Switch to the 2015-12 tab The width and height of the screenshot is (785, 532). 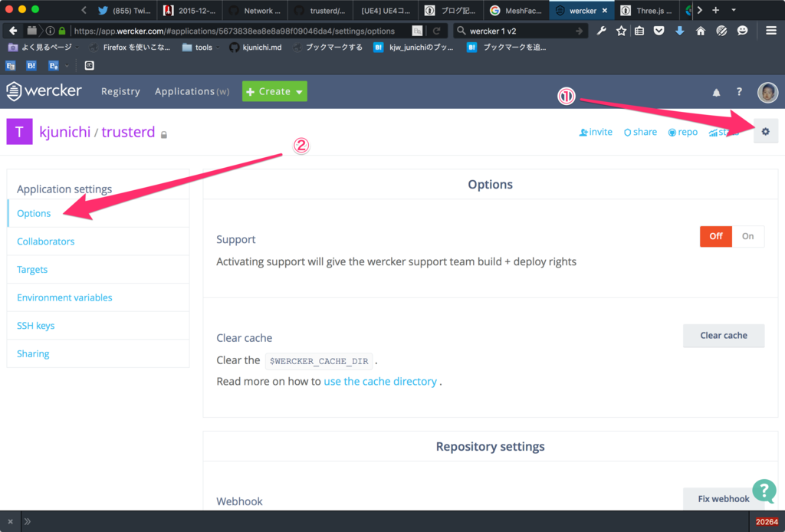click(190, 11)
